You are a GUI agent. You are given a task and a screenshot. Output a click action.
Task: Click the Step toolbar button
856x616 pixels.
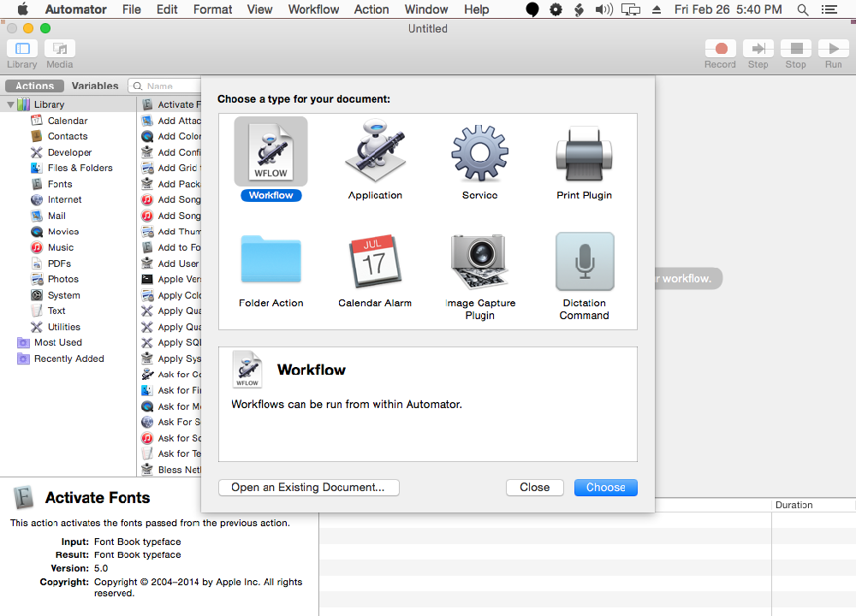click(758, 49)
